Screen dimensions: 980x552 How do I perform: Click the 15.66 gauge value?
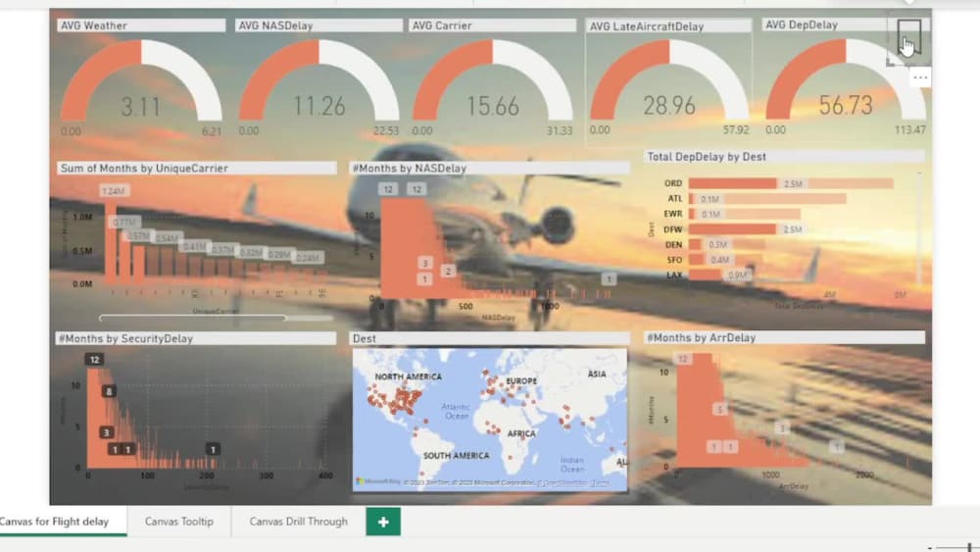point(493,106)
